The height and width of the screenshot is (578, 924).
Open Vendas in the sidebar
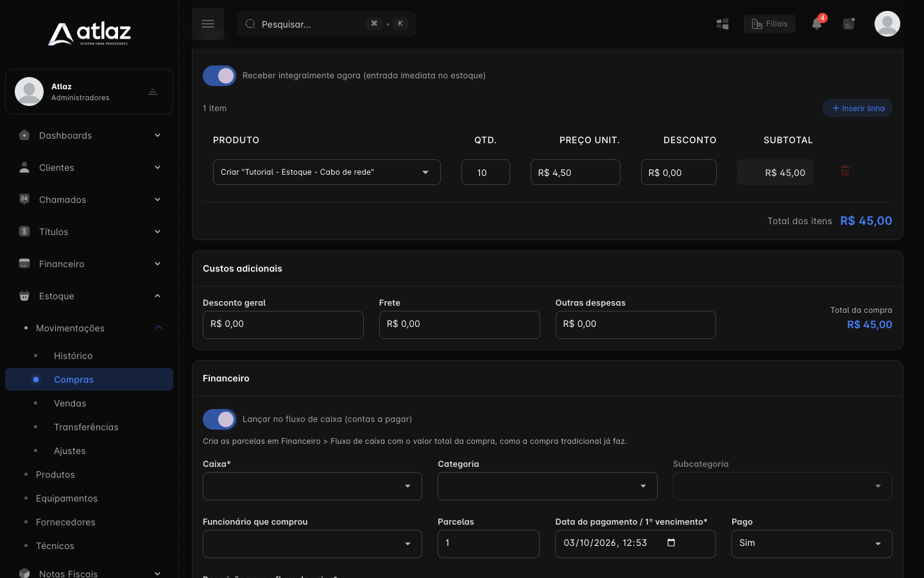[x=70, y=403]
